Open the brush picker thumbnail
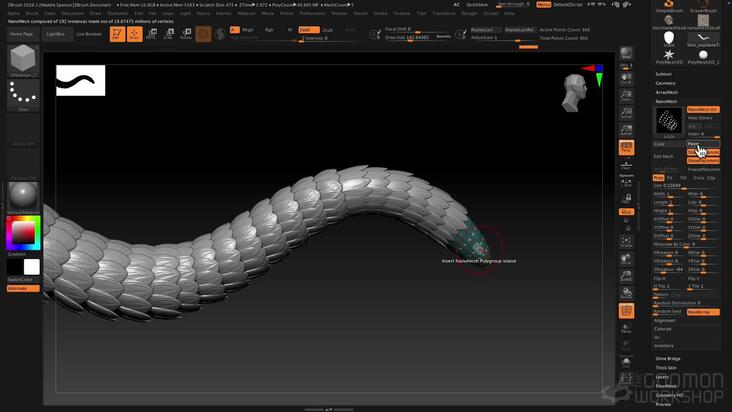The height and width of the screenshot is (412, 732). pyautogui.click(x=23, y=61)
